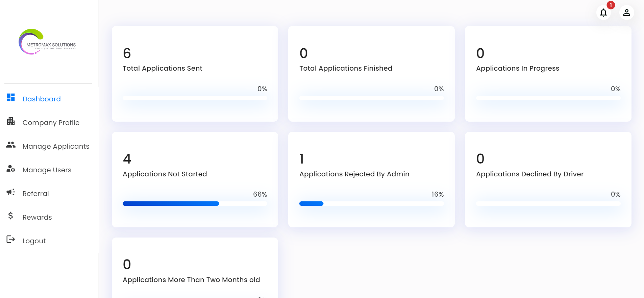644x298 pixels.
Task: Click the Applications Rejected By Admin progress bar
Action: pyautogui.click(x=371, y=204)
